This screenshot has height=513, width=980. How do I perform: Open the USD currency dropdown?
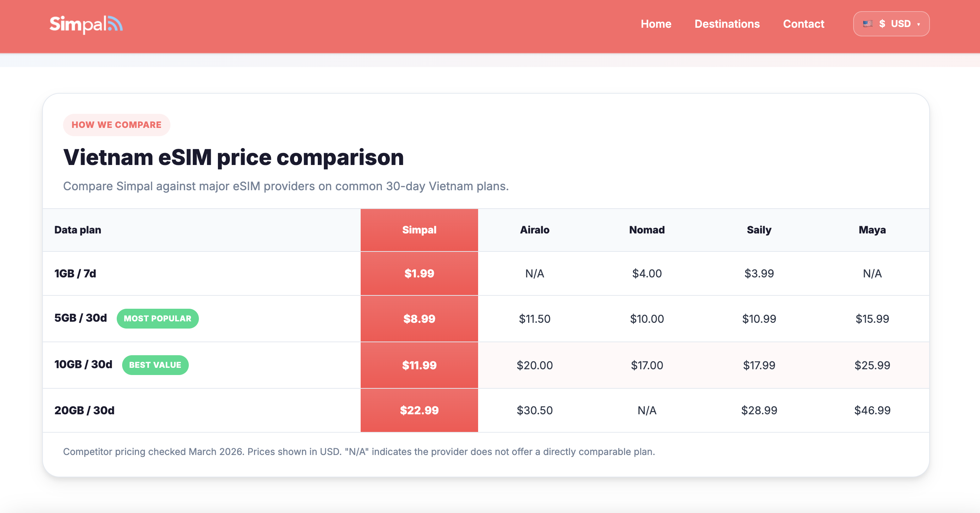pos(891,24)
